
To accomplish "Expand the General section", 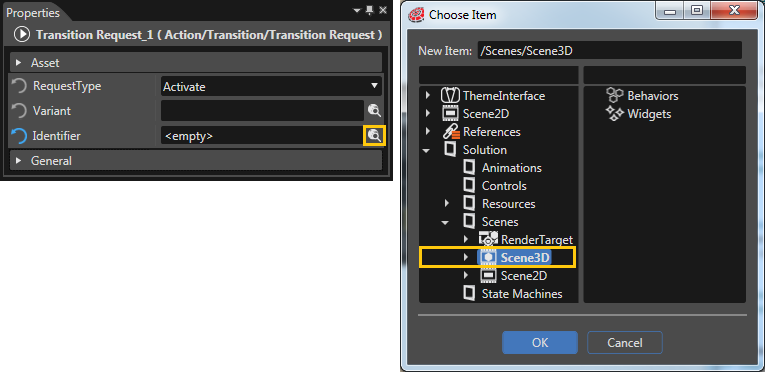I will [19, 161].
